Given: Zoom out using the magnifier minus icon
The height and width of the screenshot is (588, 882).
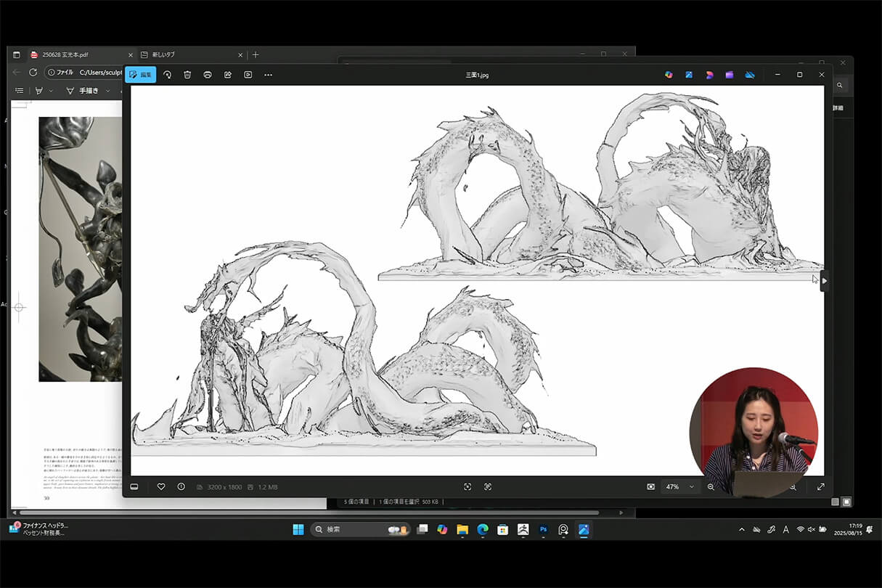Looking at the screenshot, I should pyautogui.click(x=711, y=486).
